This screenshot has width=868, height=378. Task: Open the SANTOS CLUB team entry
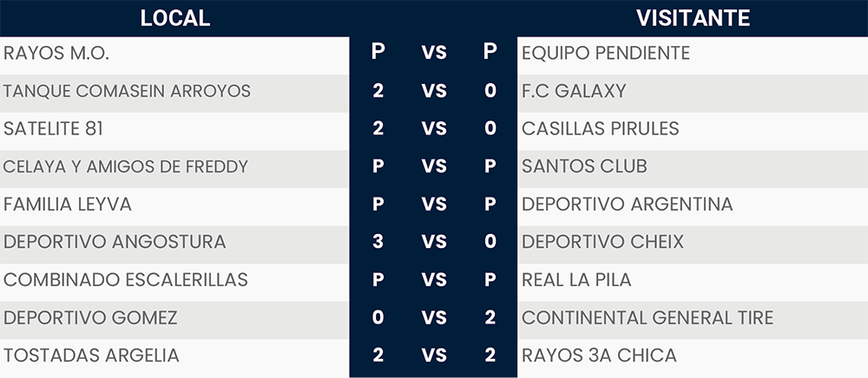coord(584,166)
